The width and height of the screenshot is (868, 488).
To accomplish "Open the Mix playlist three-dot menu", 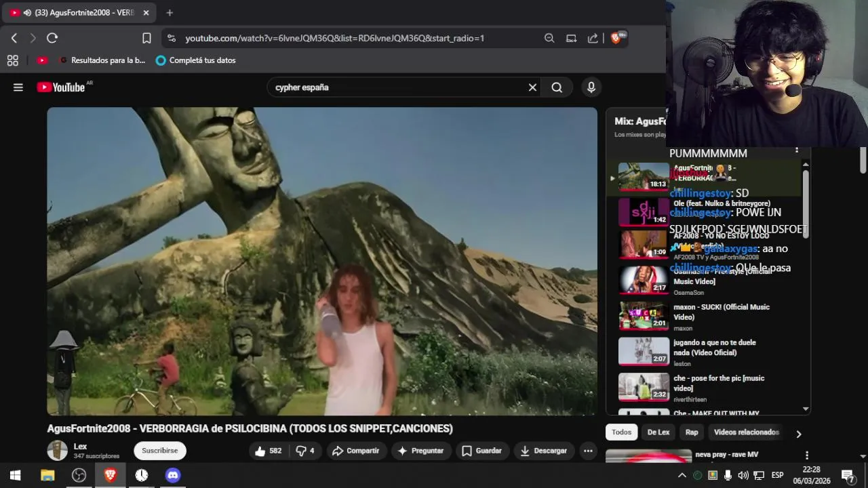I will pyautogui.click(x=797, y=150).
